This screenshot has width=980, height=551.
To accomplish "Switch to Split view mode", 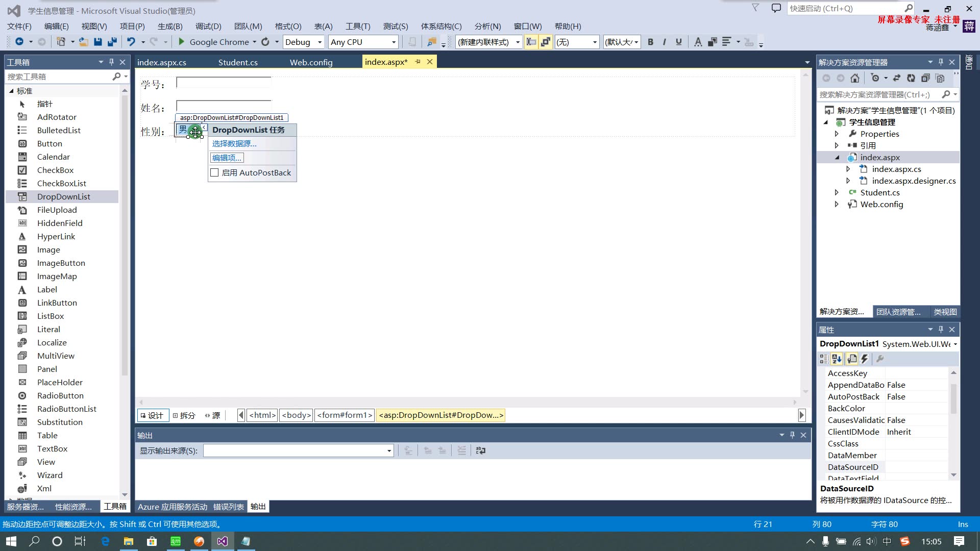I will (184, 415).
